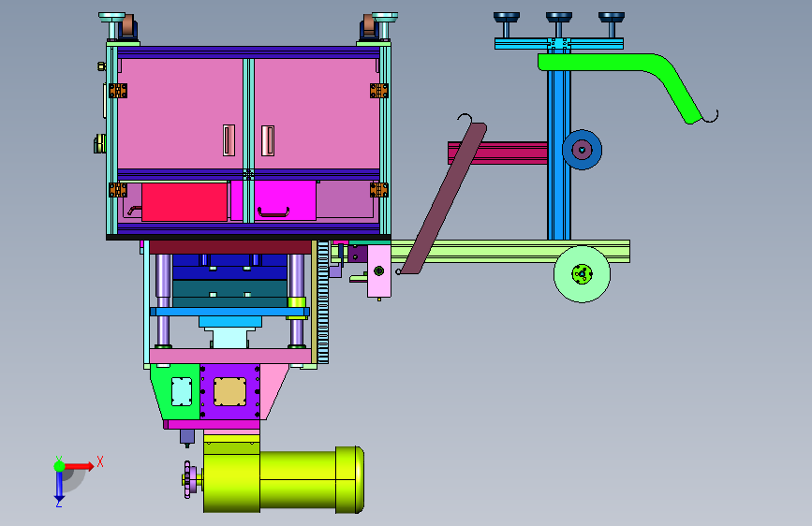The width and height of the screenshot is (812, 526).
Task: Select the chain sprocket on the motor shaft
Action: click(187, 479)
